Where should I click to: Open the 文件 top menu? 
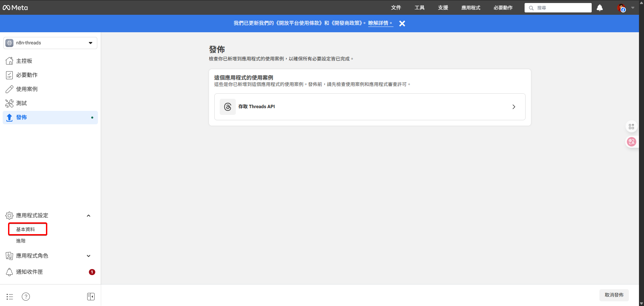pos(396,8)
